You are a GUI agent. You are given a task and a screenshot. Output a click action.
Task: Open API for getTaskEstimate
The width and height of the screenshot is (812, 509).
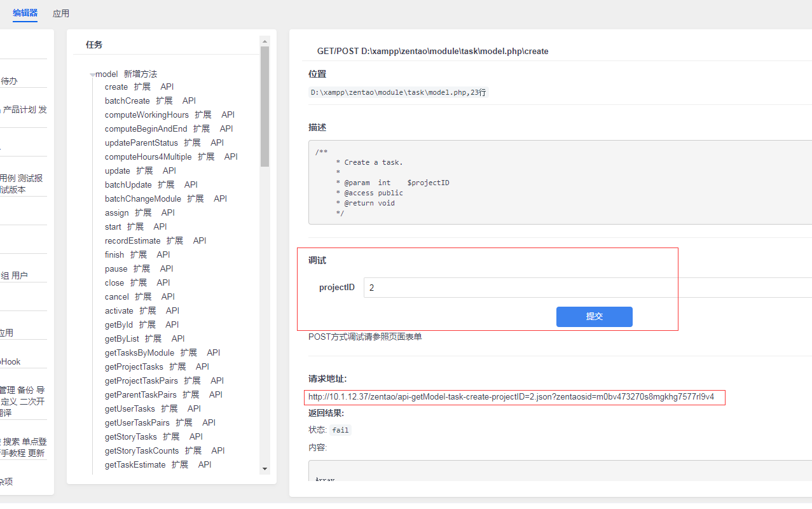205,464
